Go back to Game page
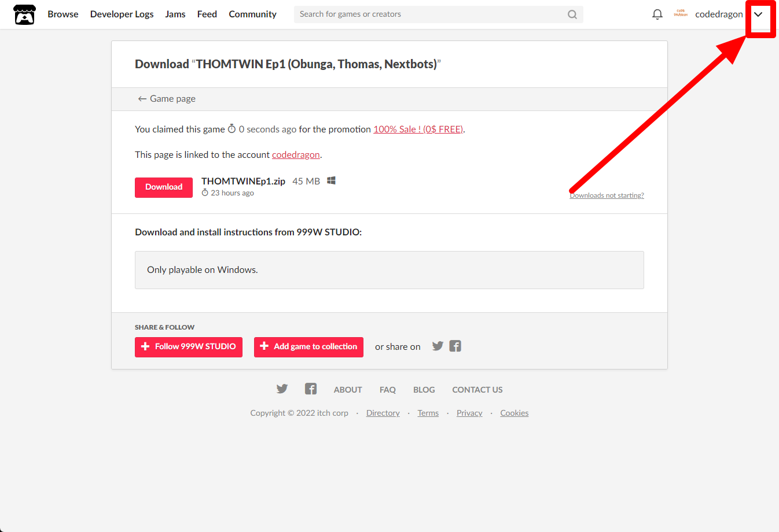779x532 pixels. pyautogui.click(x=167, y=99)
